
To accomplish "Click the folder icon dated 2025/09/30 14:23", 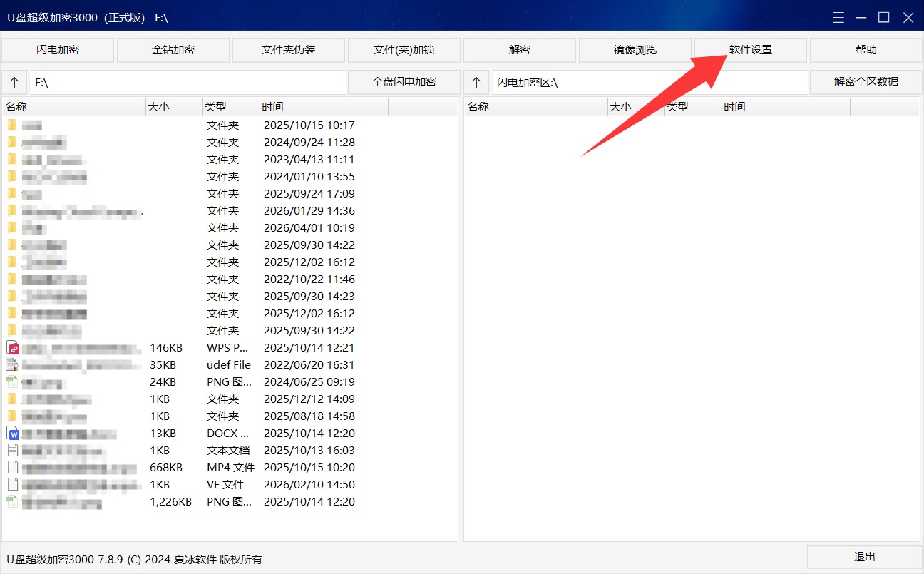I will click(12, 296).
